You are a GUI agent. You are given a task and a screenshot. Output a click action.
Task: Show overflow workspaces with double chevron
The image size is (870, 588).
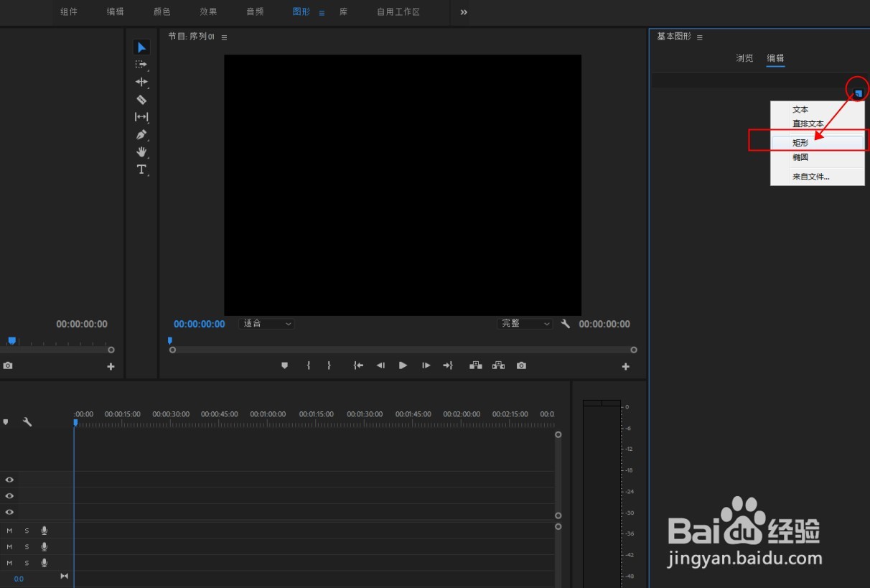(x=464, y=12)
